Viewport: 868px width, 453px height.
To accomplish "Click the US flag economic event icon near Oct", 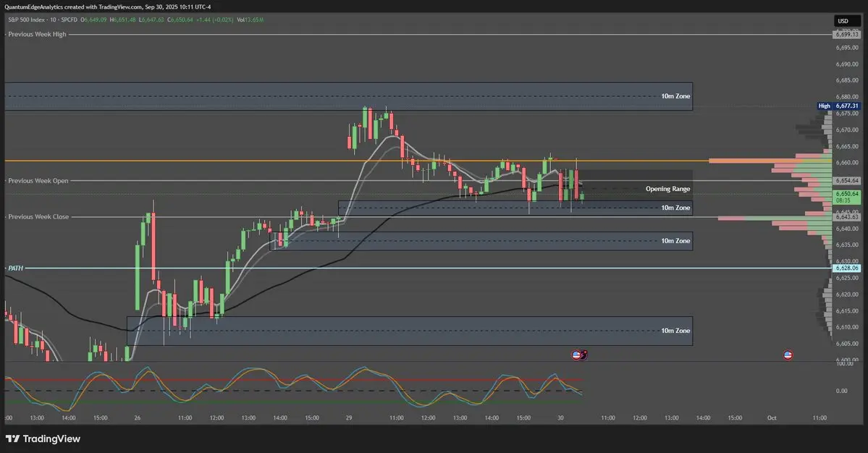I will click(788, 355).
